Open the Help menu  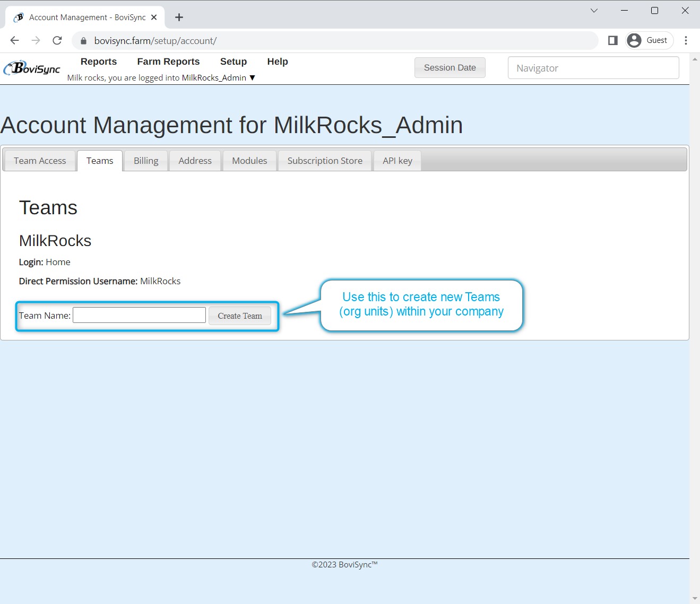278,62
